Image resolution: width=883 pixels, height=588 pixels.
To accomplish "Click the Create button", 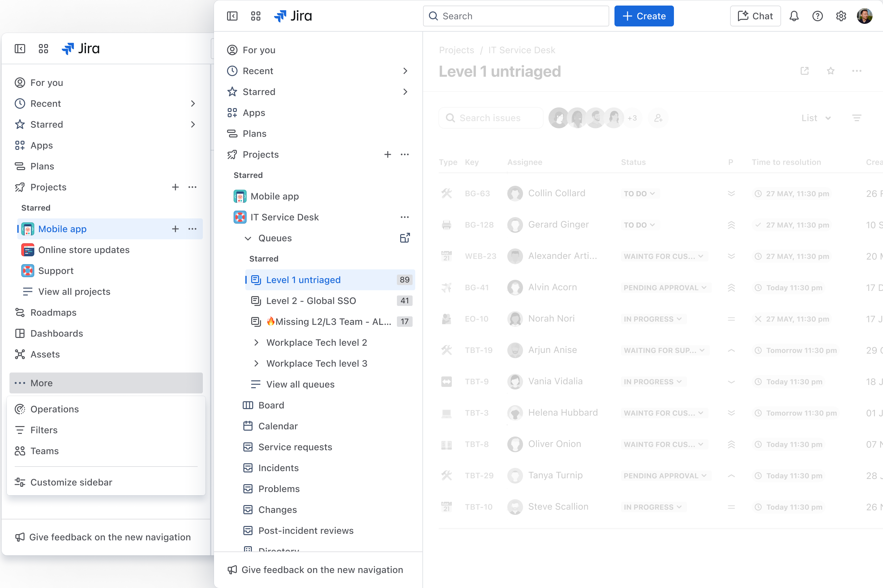I will [644, 16].
